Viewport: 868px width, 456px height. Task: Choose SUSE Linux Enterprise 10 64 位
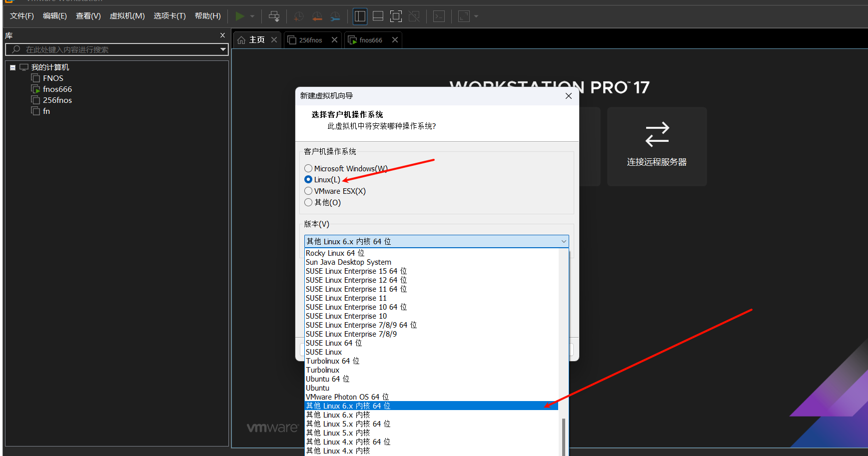click(431, 307)
